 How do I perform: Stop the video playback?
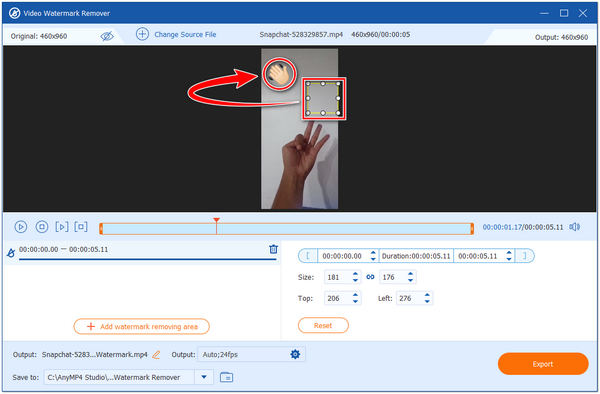click(42, 227)
